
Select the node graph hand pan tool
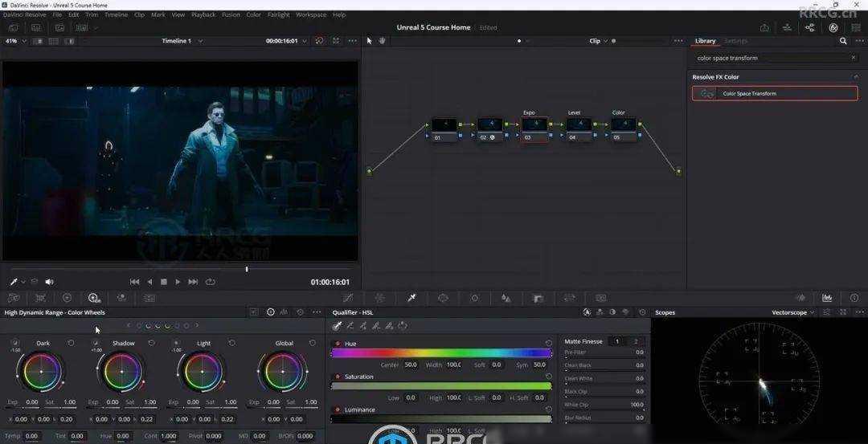tap(382, 41)
